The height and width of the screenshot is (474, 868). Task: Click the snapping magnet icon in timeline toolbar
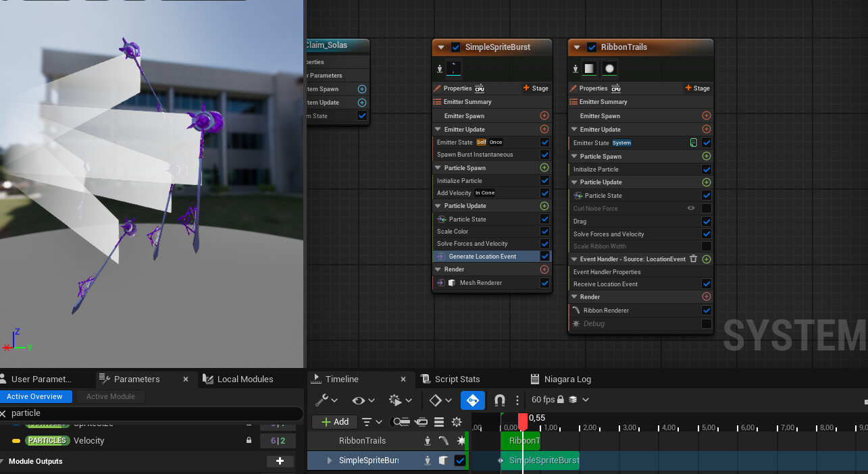pos(500,400)
